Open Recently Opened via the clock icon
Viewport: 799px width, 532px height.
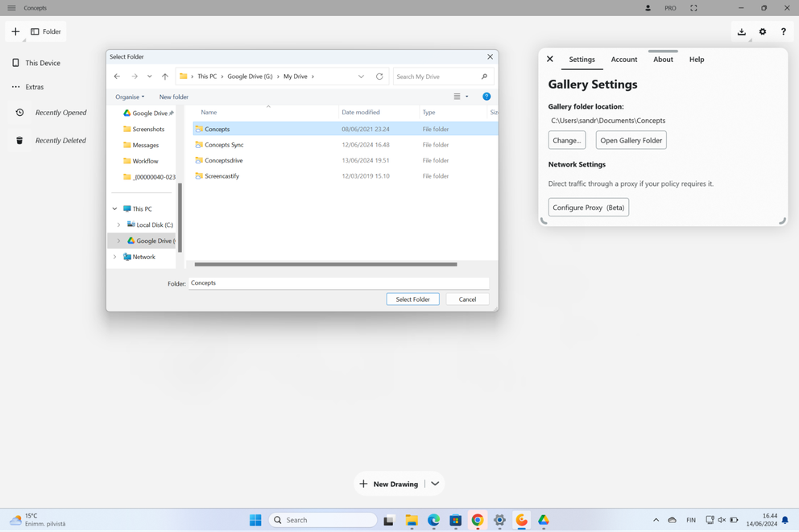tap(19, 113)
